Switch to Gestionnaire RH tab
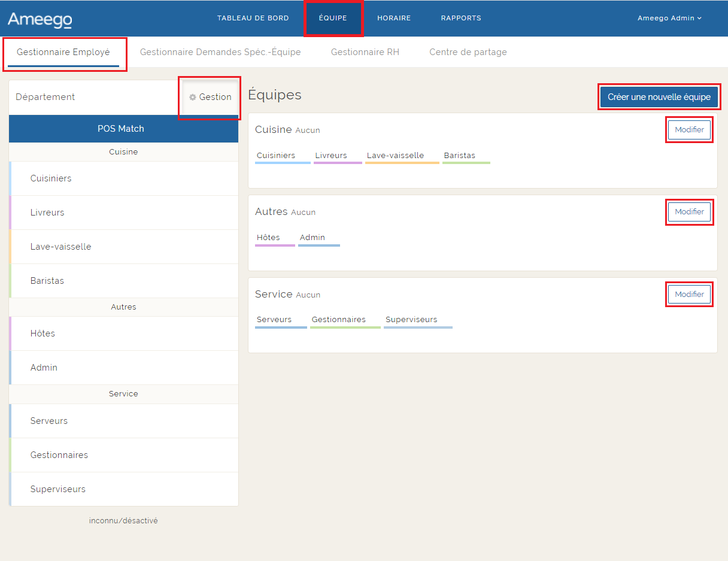 [x=365, y=52]
